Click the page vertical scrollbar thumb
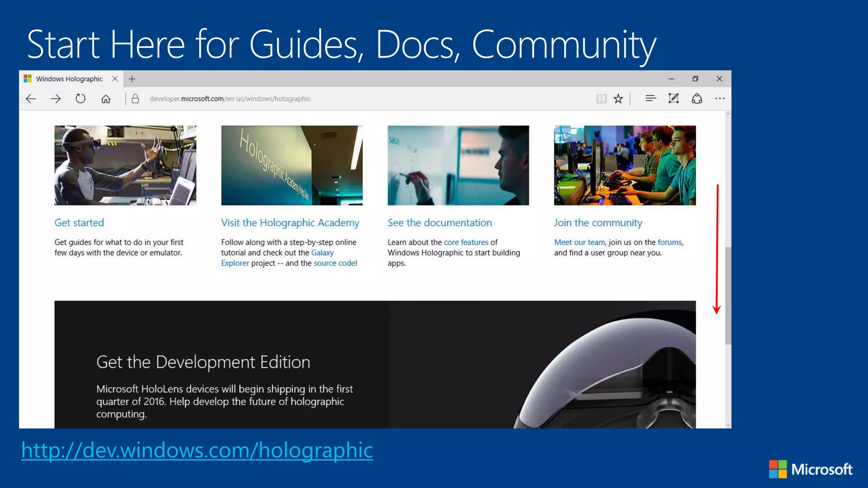 (x=728, y=296)
